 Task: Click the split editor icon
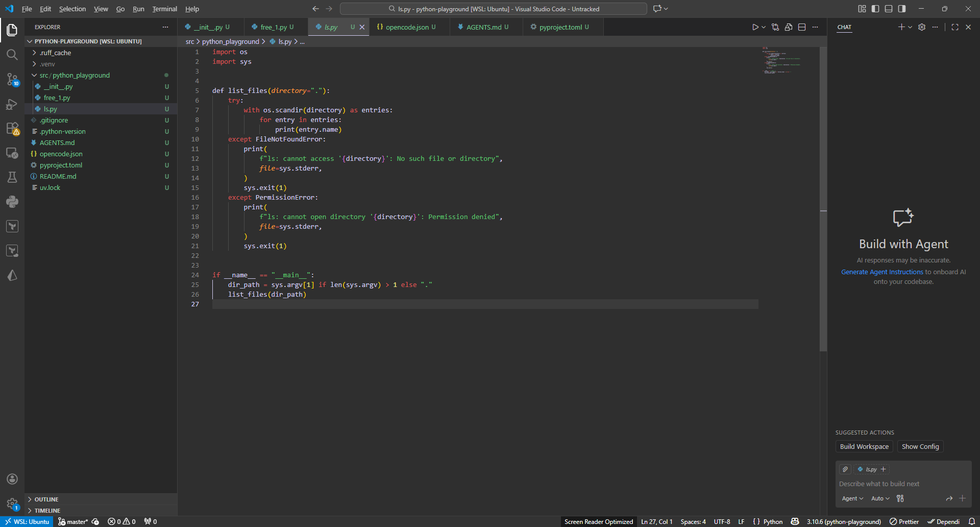click(x=802, y=27)
